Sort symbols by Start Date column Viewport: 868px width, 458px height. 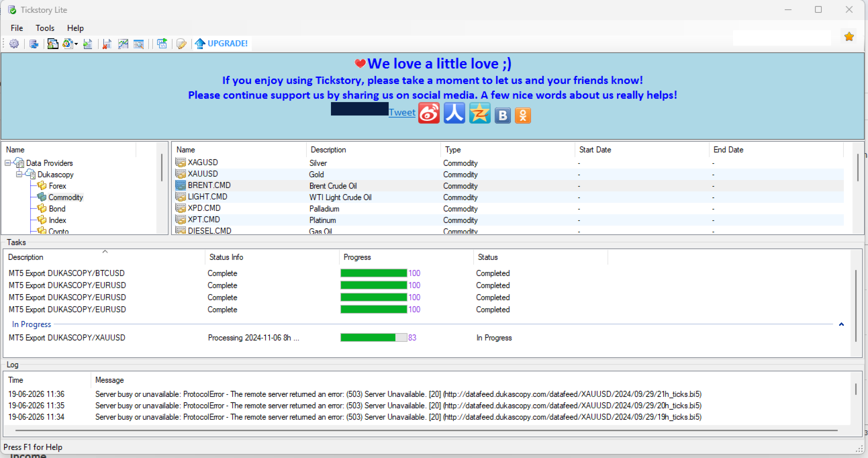(642, 150)
